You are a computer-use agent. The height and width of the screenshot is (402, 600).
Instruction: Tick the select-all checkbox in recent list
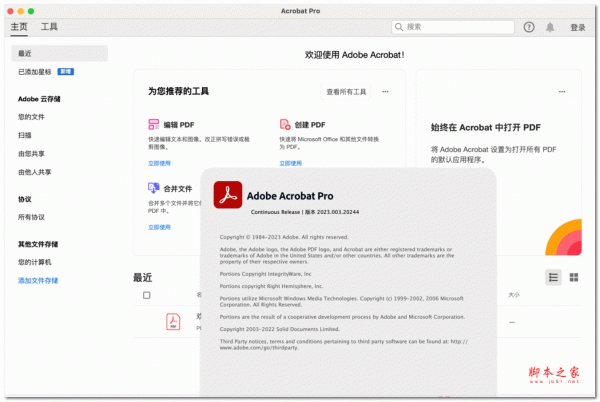(147, 295)
